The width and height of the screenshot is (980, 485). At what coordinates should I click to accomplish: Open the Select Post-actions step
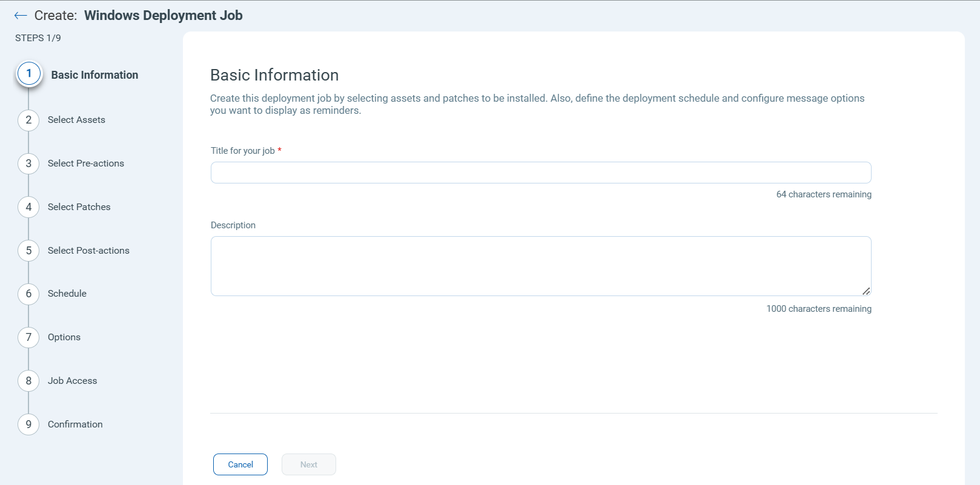88,251
